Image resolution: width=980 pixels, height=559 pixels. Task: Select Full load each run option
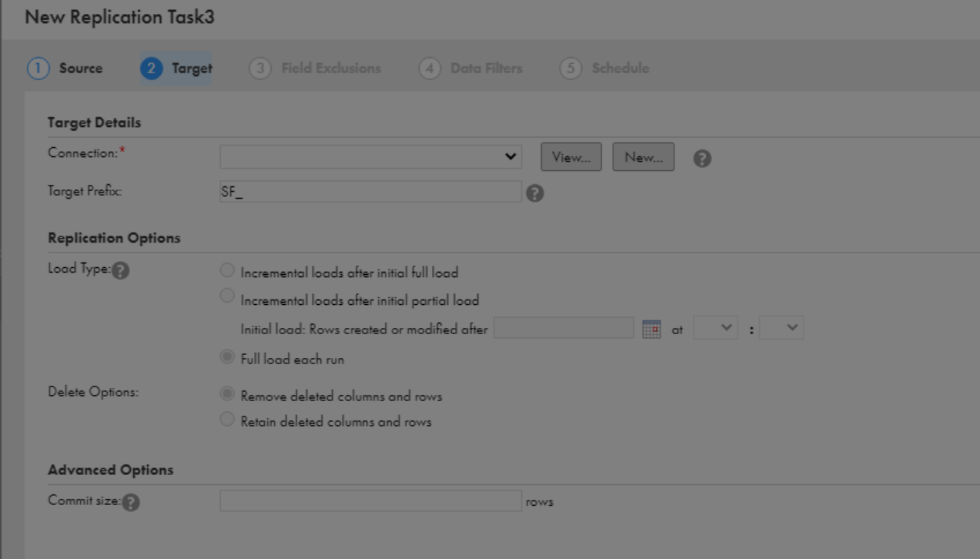tap(227, 356)
